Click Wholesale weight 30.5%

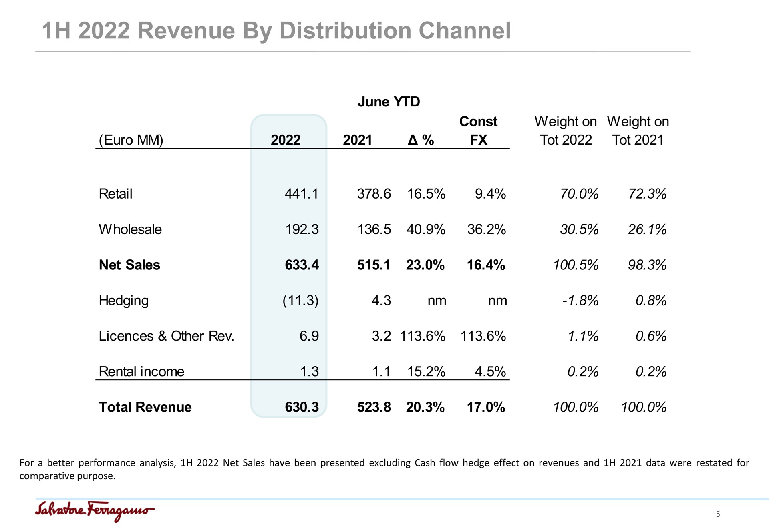click(579, 229)
